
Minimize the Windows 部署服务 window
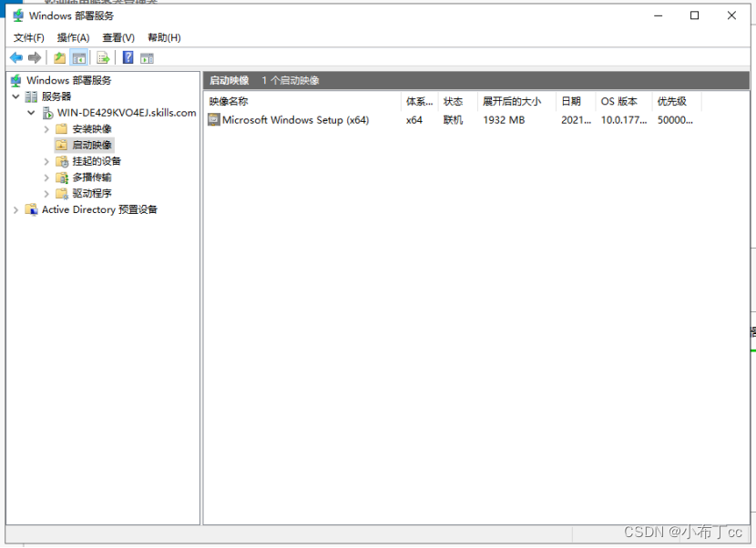tap(659, 15)
